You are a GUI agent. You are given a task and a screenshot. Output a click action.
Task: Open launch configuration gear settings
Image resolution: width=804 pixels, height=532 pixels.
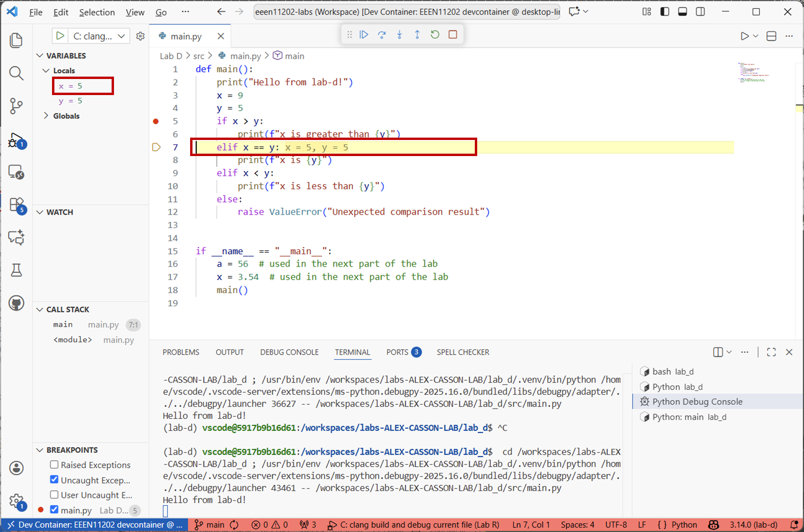[140, 36]
